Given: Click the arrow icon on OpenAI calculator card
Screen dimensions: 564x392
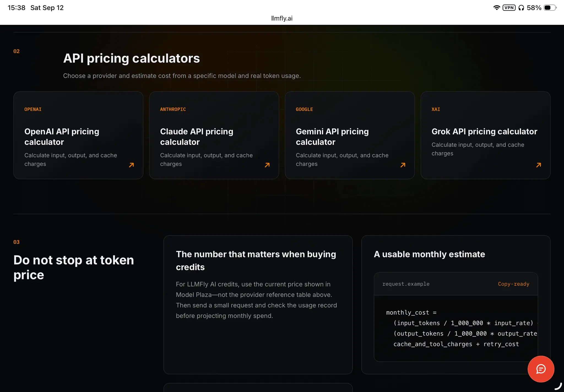Looking at the screenshot, I should click(131, 165).
